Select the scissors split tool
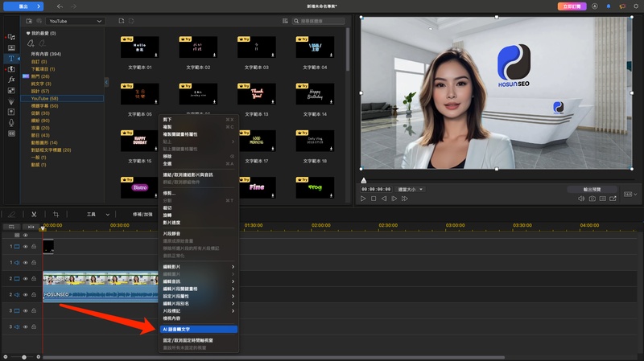Screen dimensions: 644x361 tap(34, 215)
